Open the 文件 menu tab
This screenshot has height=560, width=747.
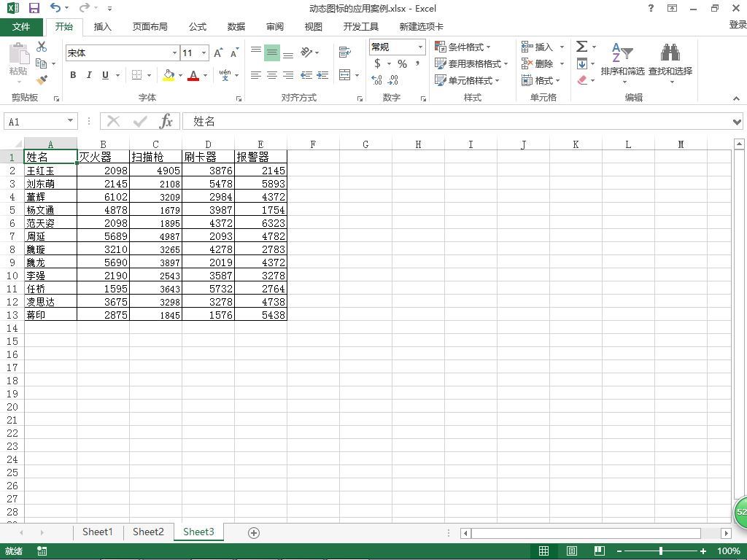tap(21, 27)
